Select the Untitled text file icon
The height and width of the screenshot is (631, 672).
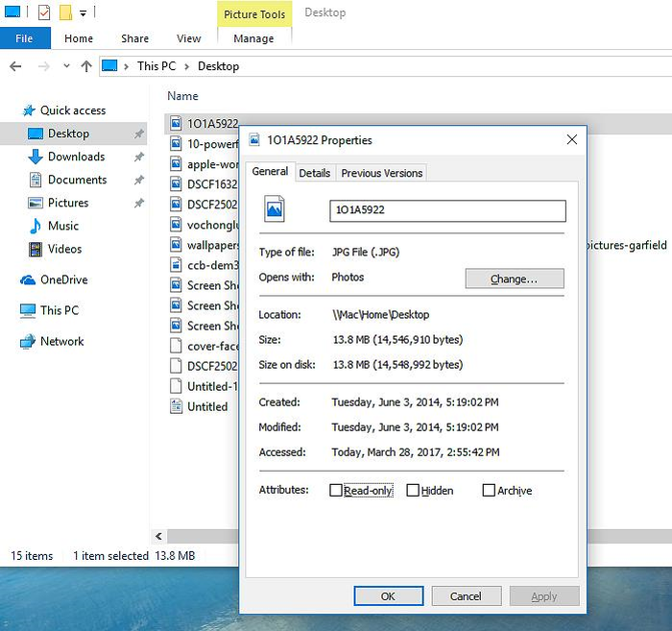pos(176,406)
